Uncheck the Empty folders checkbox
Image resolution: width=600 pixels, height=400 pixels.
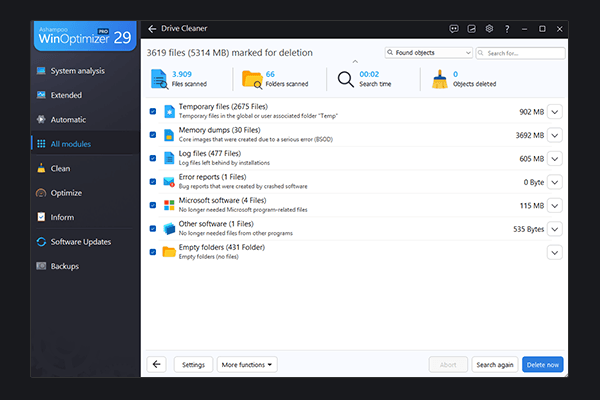click(x=153, y=252)
